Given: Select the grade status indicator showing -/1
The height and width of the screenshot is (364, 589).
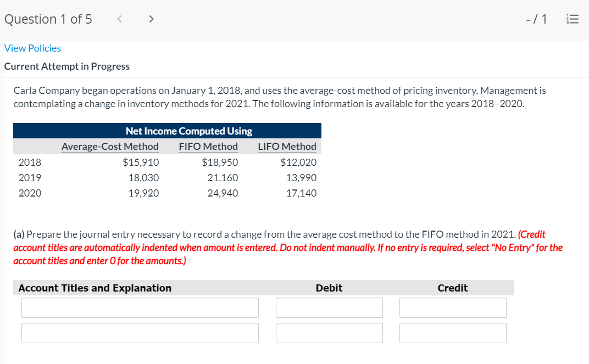Looking at the screenshot, I should coord(535,18).
